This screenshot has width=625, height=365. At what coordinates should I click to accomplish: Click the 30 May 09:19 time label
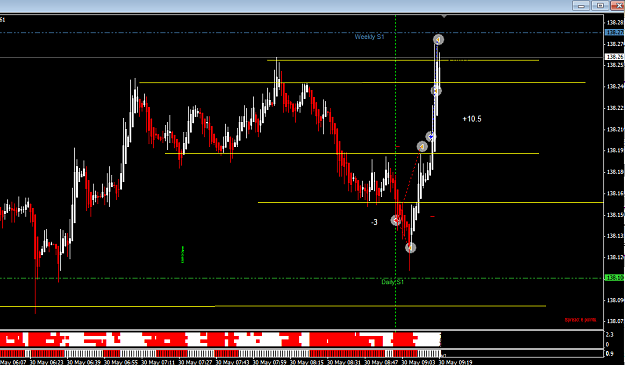tap(455, 362)
